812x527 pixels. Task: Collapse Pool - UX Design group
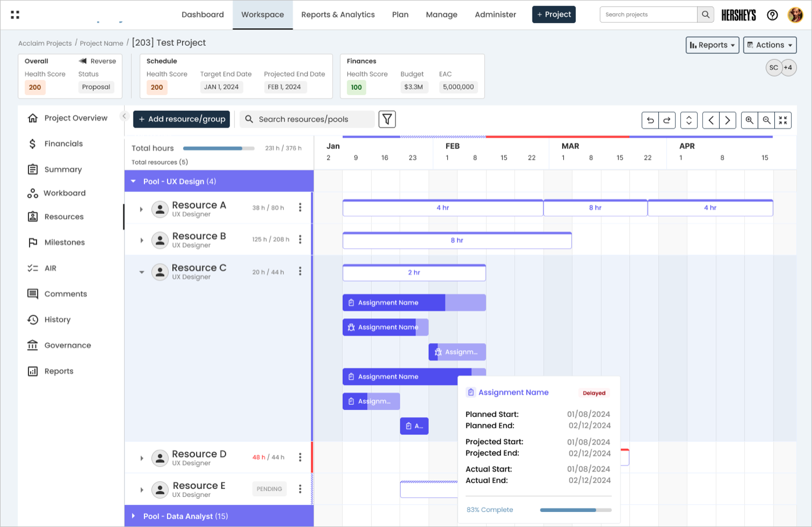click(133, 181)
